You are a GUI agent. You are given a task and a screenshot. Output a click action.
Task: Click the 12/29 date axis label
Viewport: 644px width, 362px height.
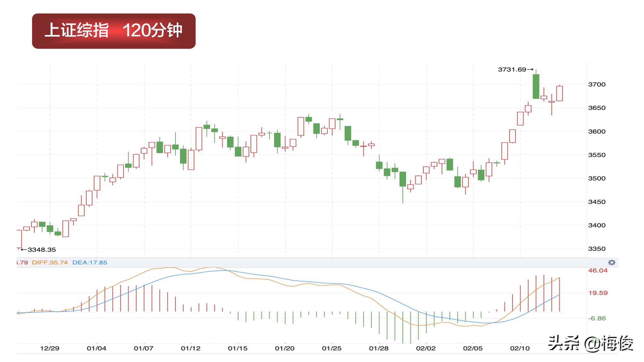pos(50,348)
